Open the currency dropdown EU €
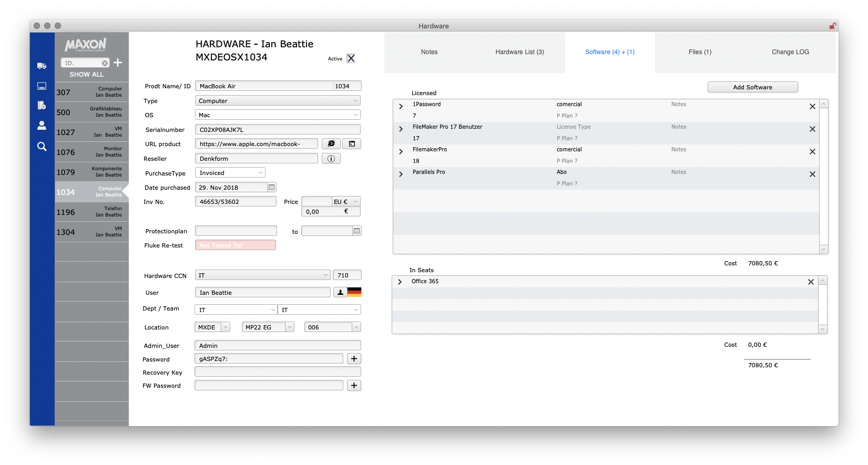This screenshot has height=465, width=868. (x=346, y=202)
